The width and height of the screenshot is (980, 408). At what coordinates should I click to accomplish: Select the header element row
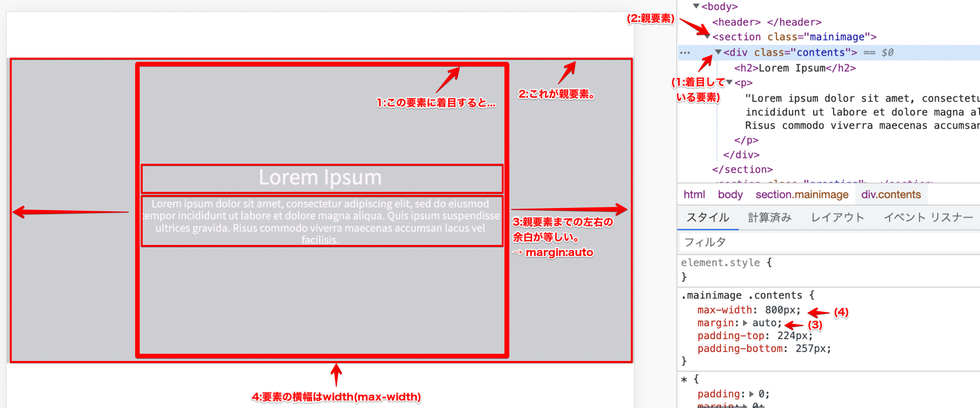767,22
